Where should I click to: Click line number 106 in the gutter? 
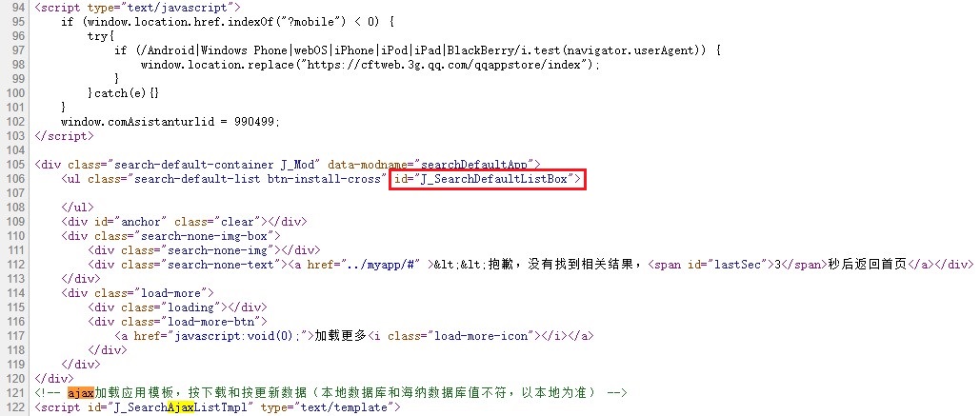(18, 179)
